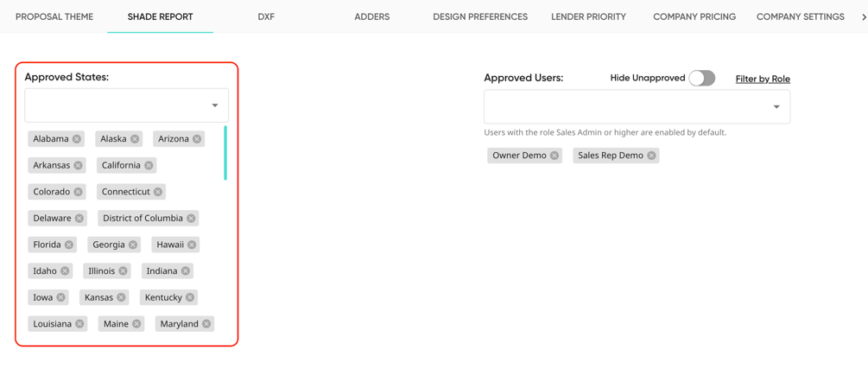The width and height of the screenshot is (868, 382).
Task: Toggle the Hide Unapproved switch
Action: click(x=701, y=78)
